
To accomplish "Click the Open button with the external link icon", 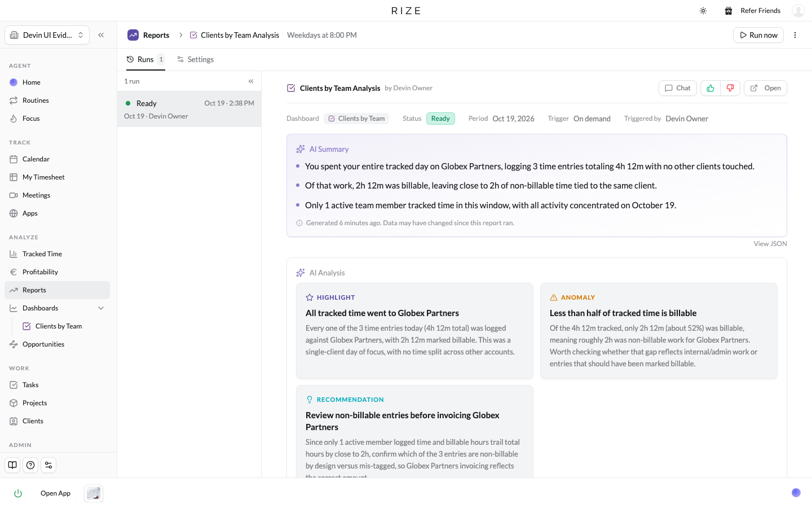I will (765, 88).
